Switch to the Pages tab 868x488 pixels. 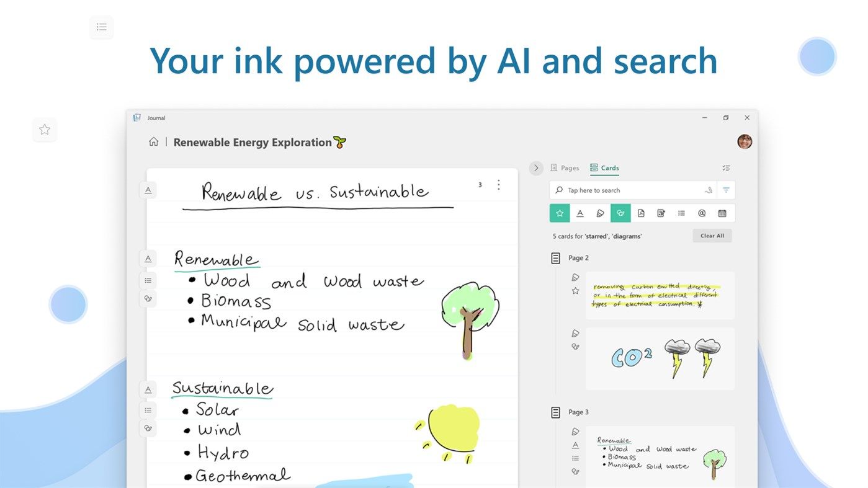coord(565,167)
